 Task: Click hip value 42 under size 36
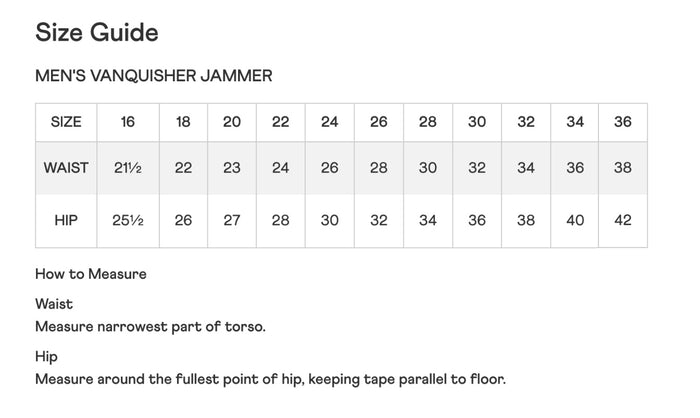[623, 220]
